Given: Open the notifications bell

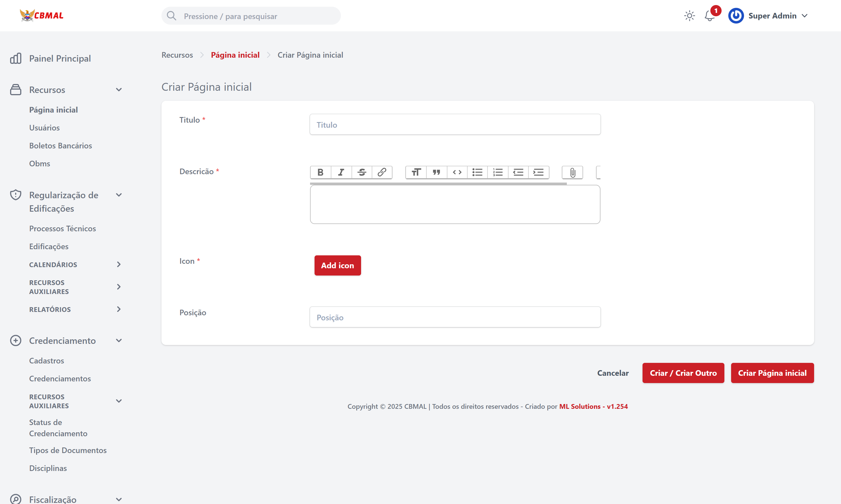Looking at the screenshot, I should point(710,16).
